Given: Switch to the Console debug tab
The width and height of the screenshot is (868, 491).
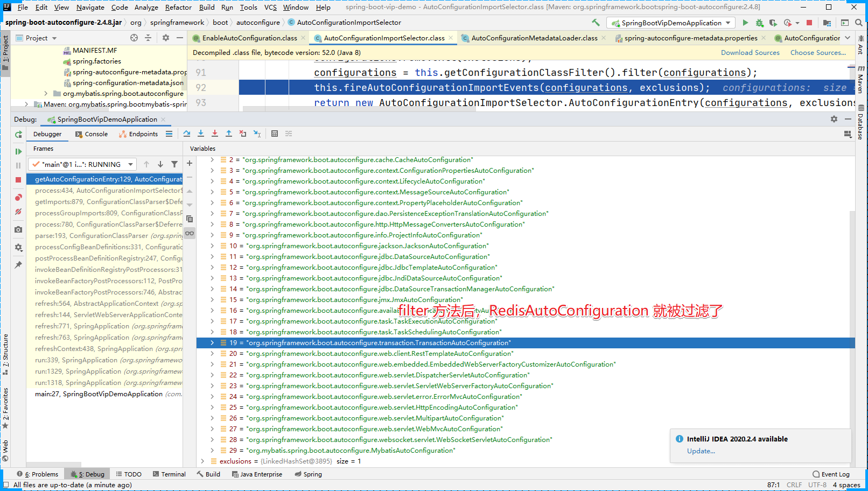Looking at the screenshot, I should [x=92, y=134].
